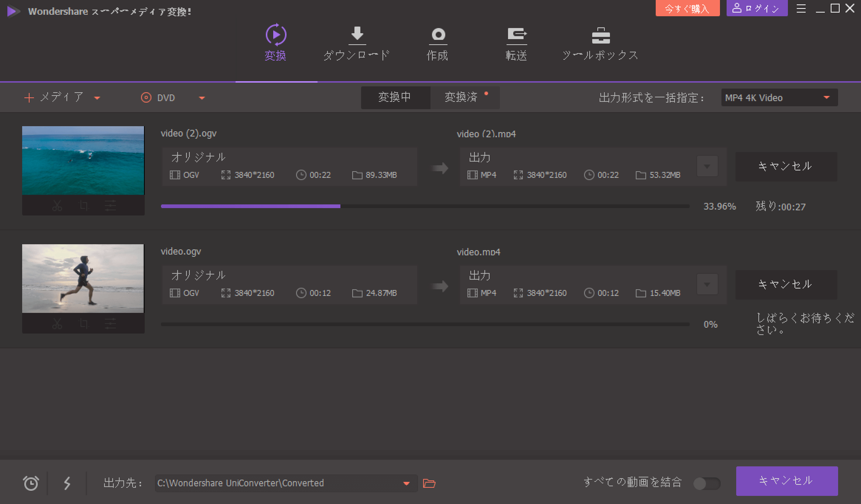Click the progress bar of video (2).ogv
Viewport: 861px width, 504px height.
click(x=425, y=206)
